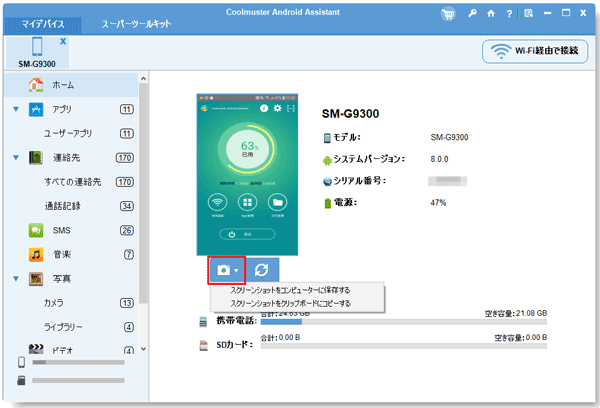Click the sidebar scrollbar up arrow
This screenshot has width=600, height=408.
[x=143, y=78]
